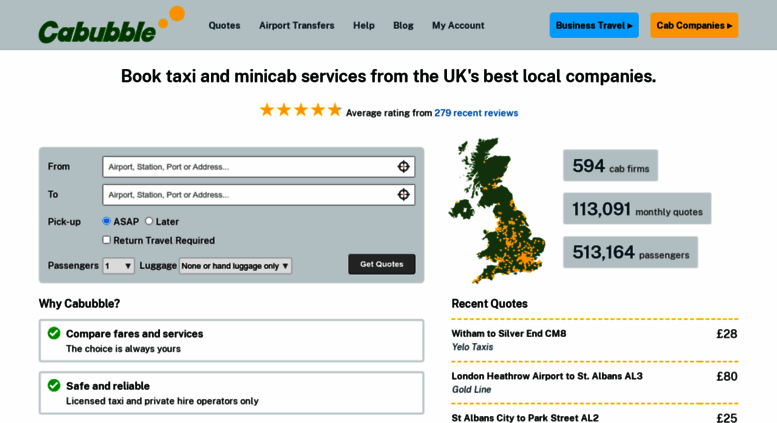Tick Return Travel Required checkbox
Image resolution: width=777 pixels, height=423 pixels.
coord(106,240)
